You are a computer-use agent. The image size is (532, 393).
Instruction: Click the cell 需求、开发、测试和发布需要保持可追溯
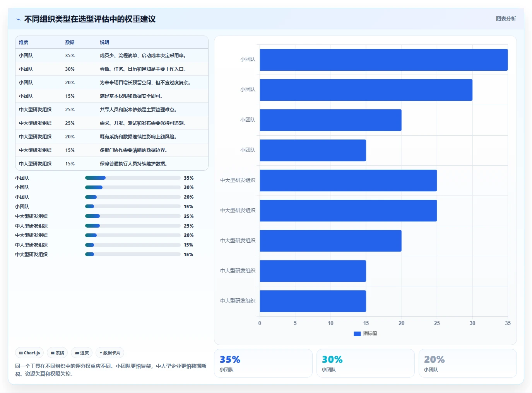point(144,123)
